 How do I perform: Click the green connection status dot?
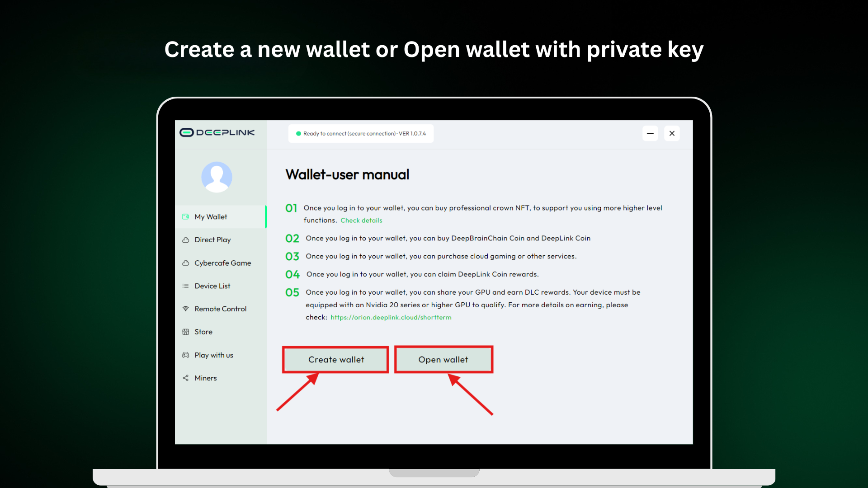pyautogui.click(x=298, y=134)
